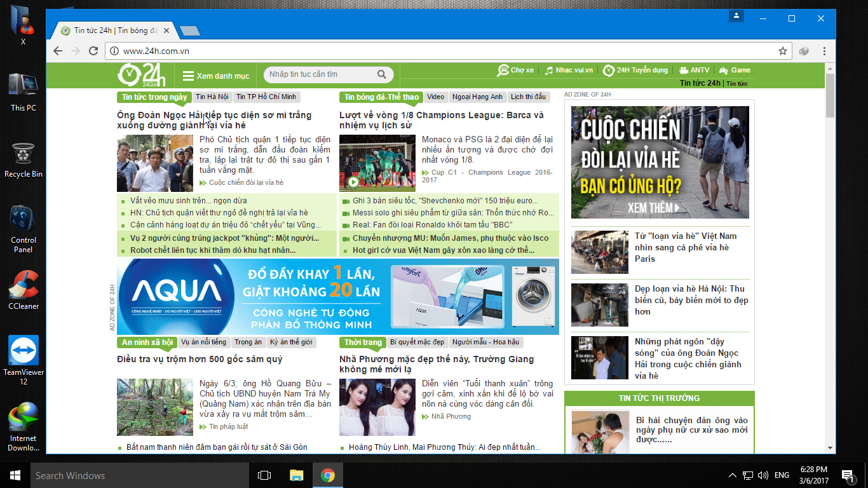868x488 pixels.
Task: Open the cà phê vỉa hè Paris article
Action: (x=686, y=247)
